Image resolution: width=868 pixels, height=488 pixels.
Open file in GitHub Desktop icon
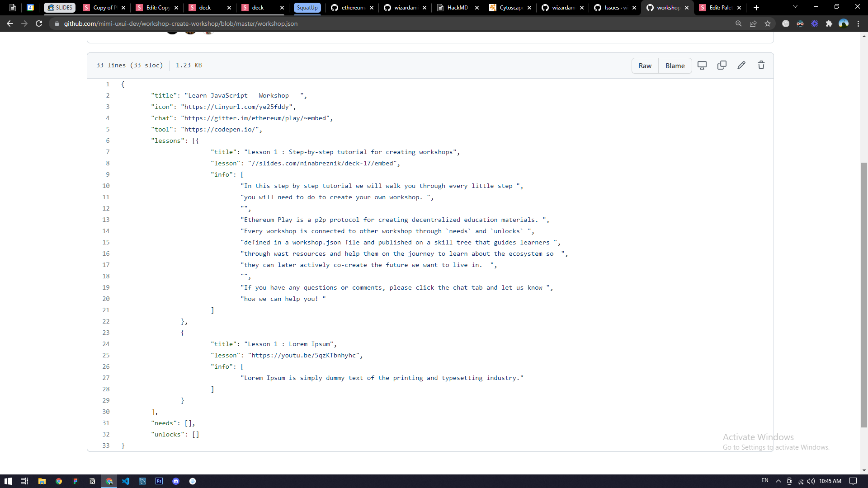(x=702, y=66)
